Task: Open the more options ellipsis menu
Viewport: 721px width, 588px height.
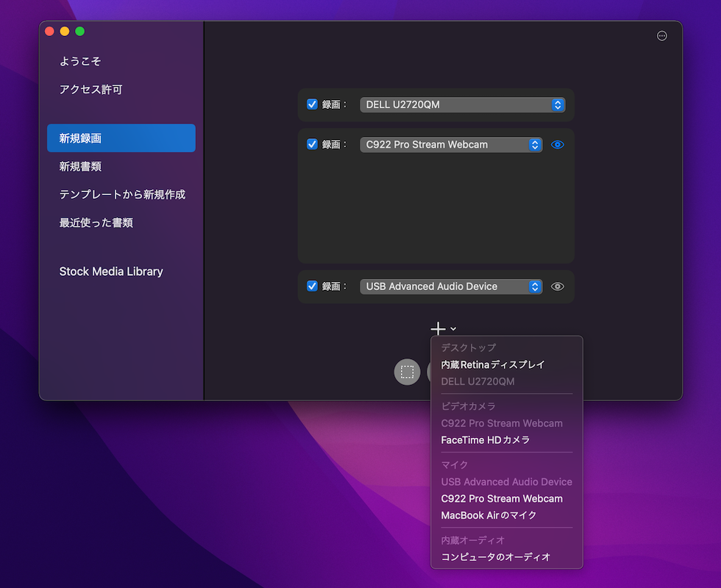Action: tap(661, 35)
